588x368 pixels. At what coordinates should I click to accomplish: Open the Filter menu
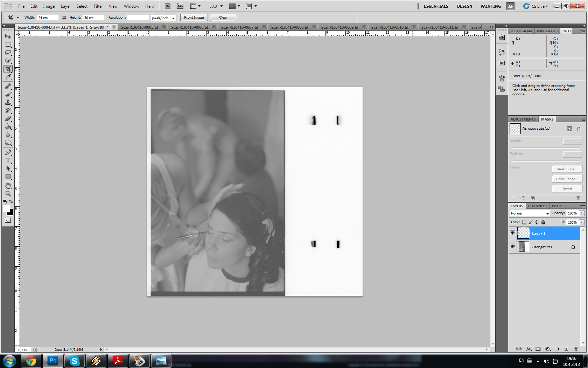pyautogui.click(x=98, y=6)
